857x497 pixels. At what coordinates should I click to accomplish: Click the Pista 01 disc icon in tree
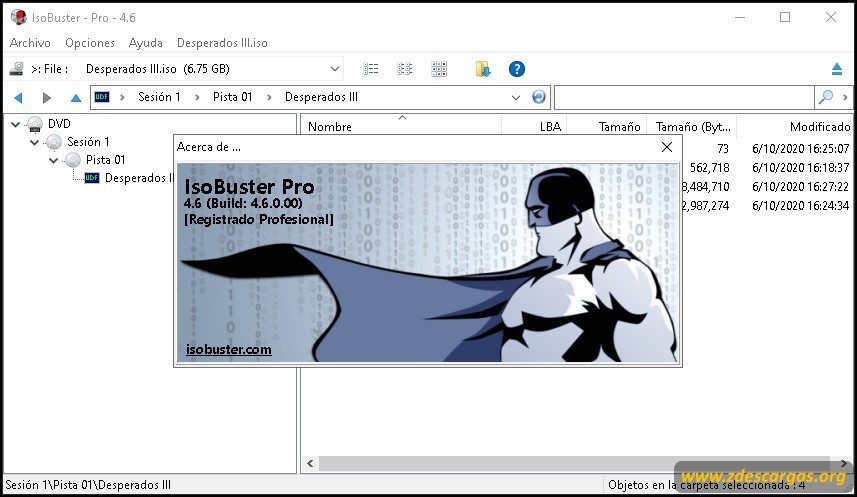pyautogui.click(x=73, y=161)
